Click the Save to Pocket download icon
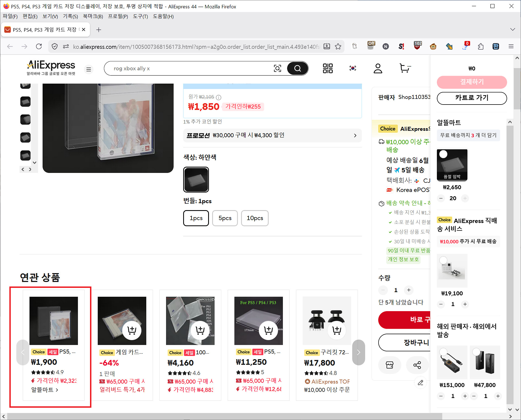 click(x=327, y=46)
